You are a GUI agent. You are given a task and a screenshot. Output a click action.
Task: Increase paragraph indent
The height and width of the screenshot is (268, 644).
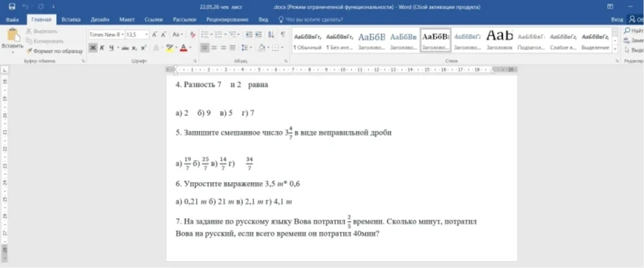coord(258,35)
